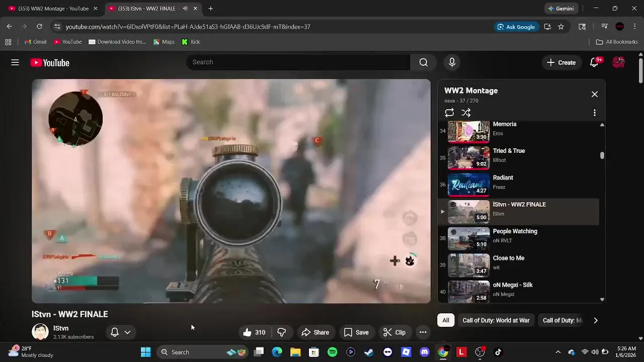Open media controls icon in Chrome toolbar
This screenshot has height=362, width=644.
605,27
